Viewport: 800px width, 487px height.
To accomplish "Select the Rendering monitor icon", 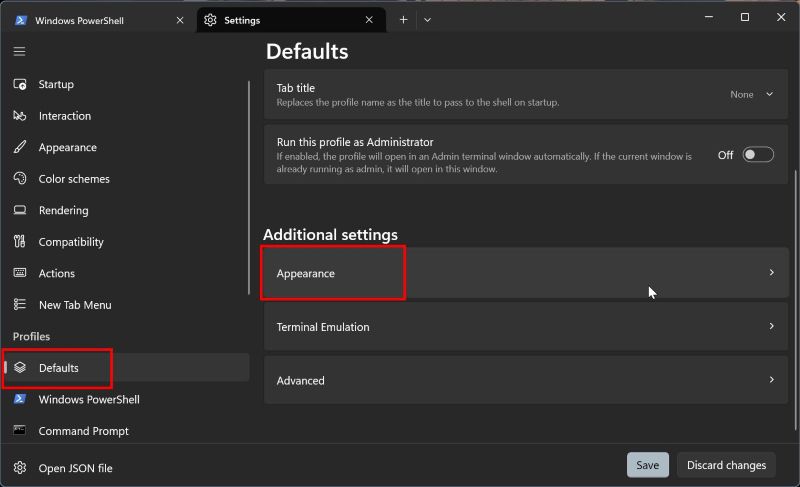I will click(20, 211).
